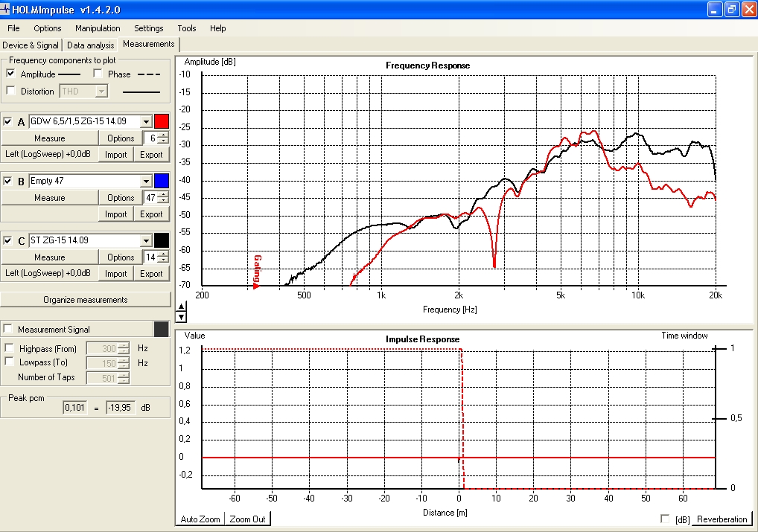Click Export for slot B

click(x=151, y=214)
